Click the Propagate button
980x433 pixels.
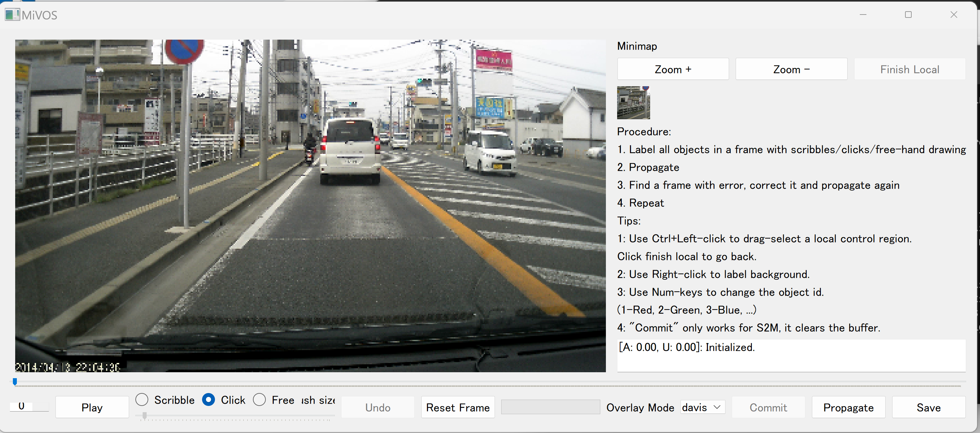tap(848, 407)
